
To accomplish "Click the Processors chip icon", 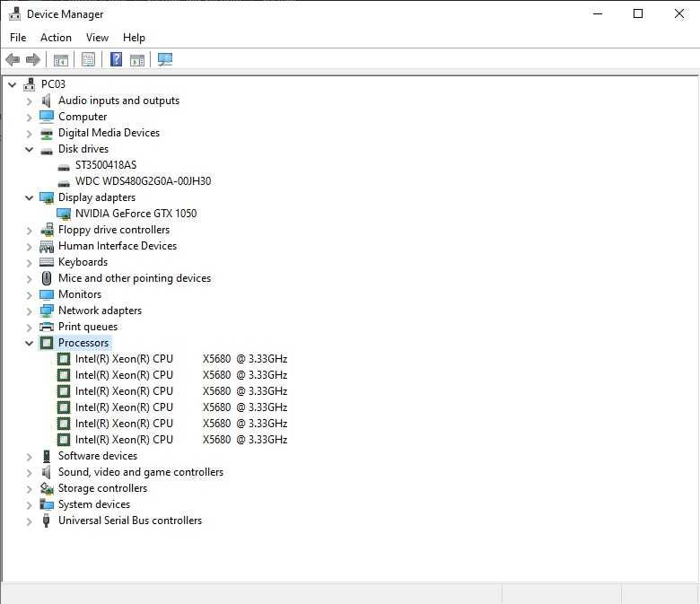I will [47, 343].
